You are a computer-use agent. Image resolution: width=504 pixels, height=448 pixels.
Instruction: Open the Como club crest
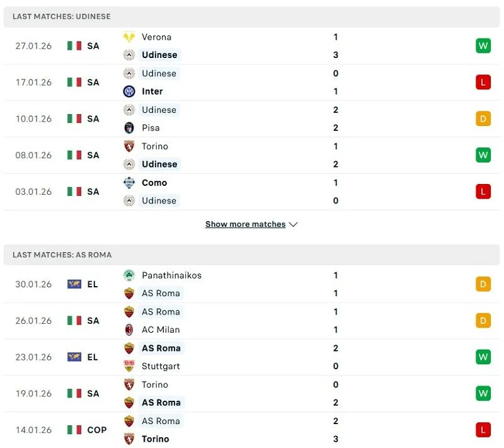point(130,183)
